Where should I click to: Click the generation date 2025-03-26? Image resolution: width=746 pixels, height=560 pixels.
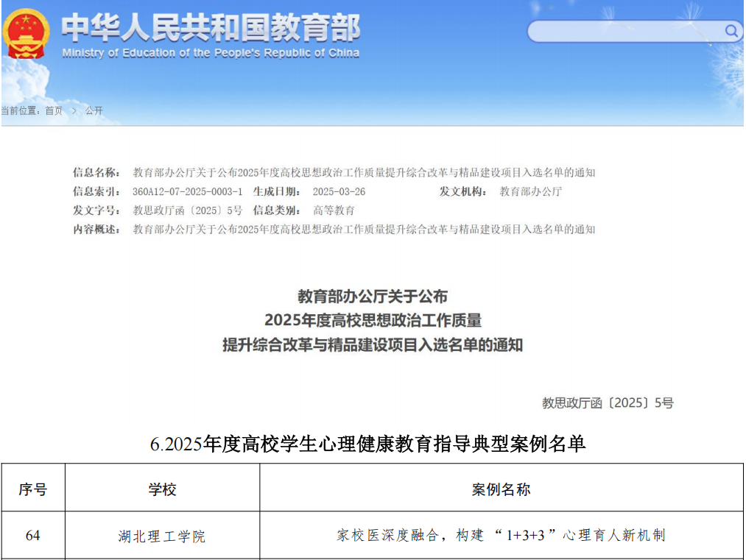pyautogui.click(x=339, y=191)
